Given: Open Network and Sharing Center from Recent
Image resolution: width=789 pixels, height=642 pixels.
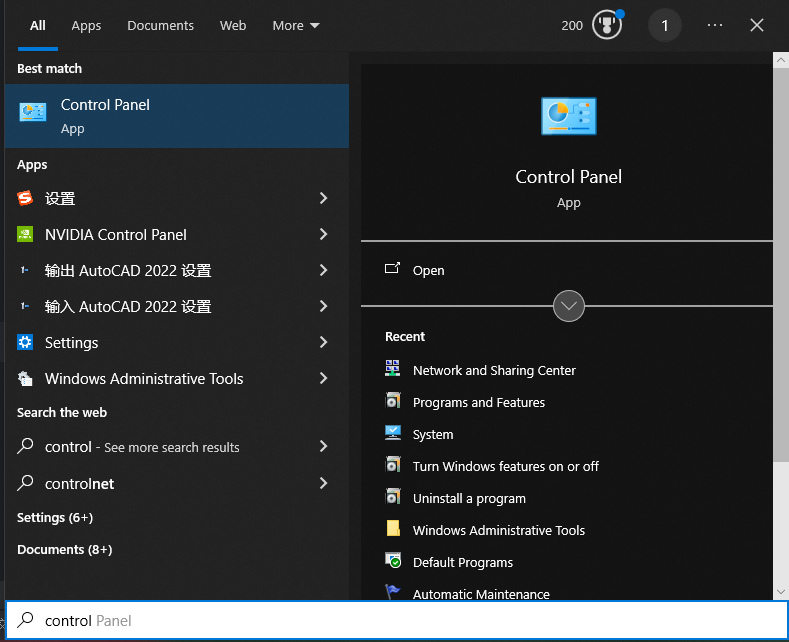Looking at the screenshot, I should click(494, 370).
